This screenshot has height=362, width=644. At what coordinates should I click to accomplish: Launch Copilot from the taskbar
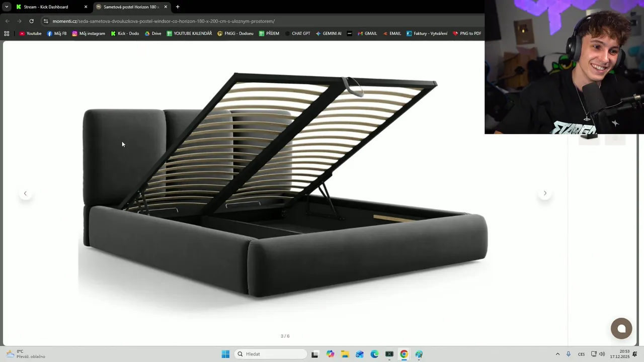(330, 354)
